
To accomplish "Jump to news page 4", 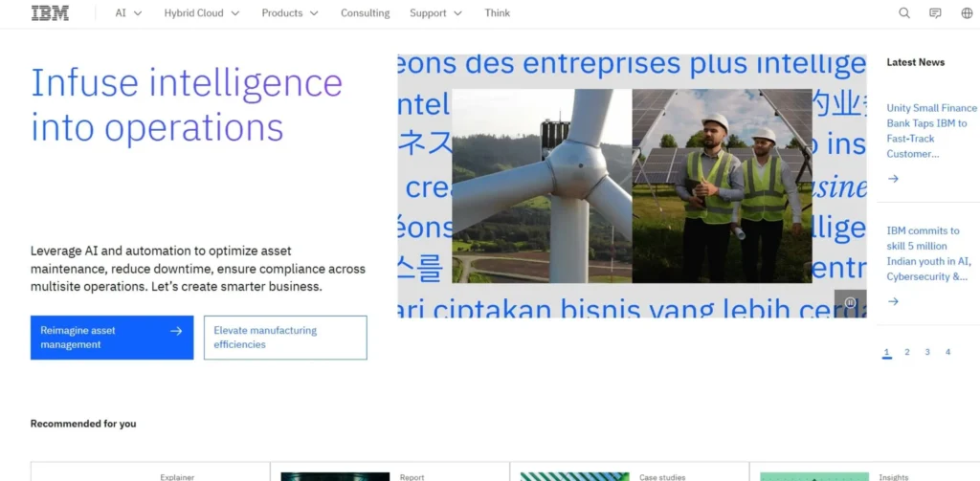I will point(947,352).
